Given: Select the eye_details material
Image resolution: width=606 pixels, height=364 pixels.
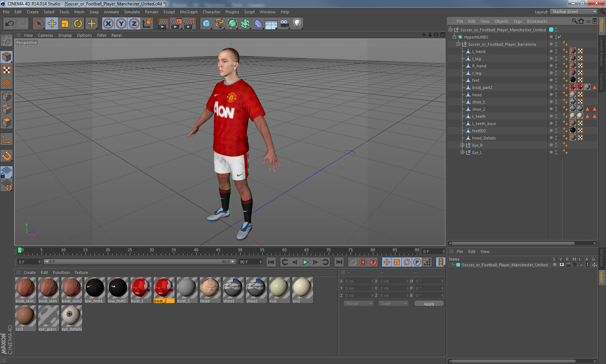Looking at the screenshot, I should 72,318.
